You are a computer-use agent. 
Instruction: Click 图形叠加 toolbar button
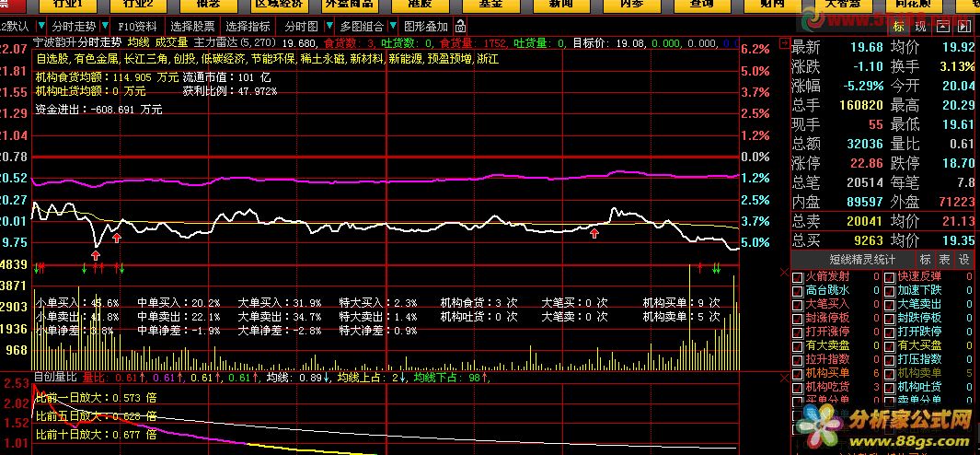[426, 27]
